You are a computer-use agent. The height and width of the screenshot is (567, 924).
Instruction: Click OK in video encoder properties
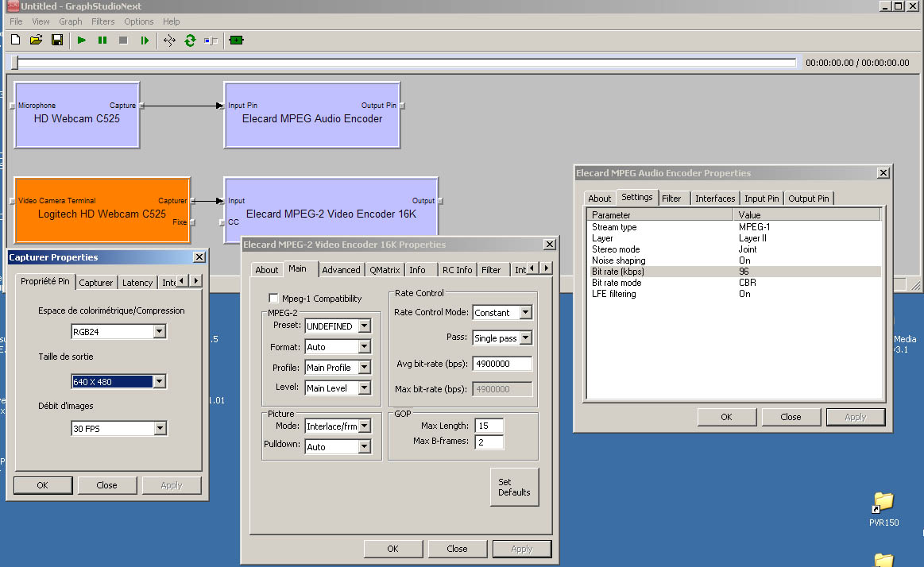click(x=393, y=549)
